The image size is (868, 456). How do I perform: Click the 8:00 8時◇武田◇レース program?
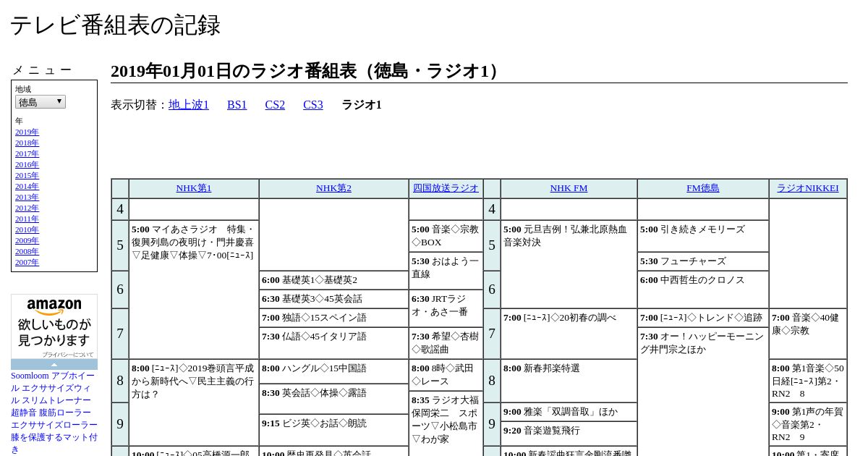click(446, 375)
